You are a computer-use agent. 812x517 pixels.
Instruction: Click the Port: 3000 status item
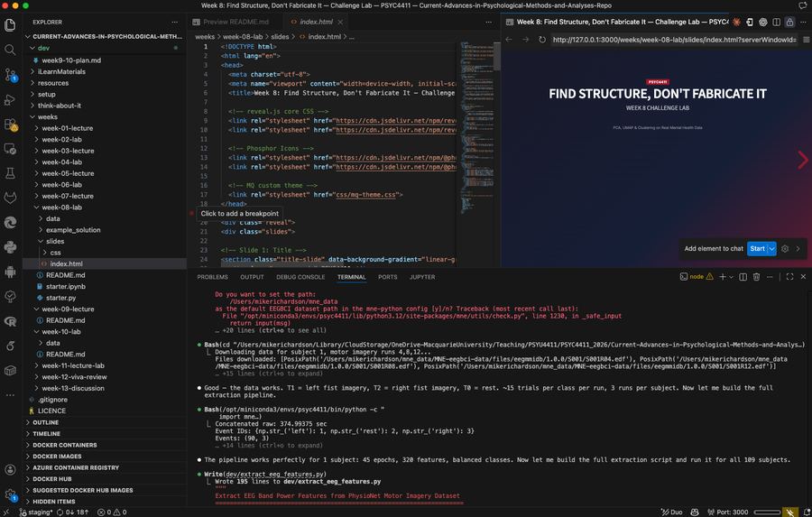pos(727,512)
